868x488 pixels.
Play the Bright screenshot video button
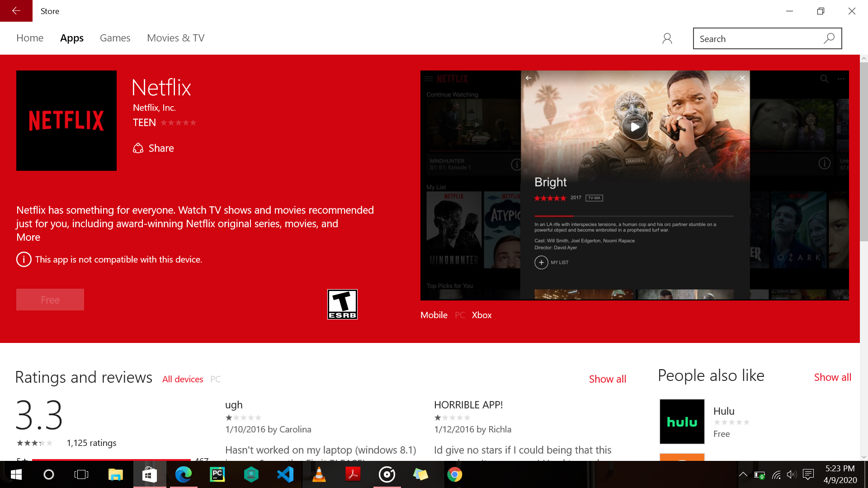[x=635, y=127]
